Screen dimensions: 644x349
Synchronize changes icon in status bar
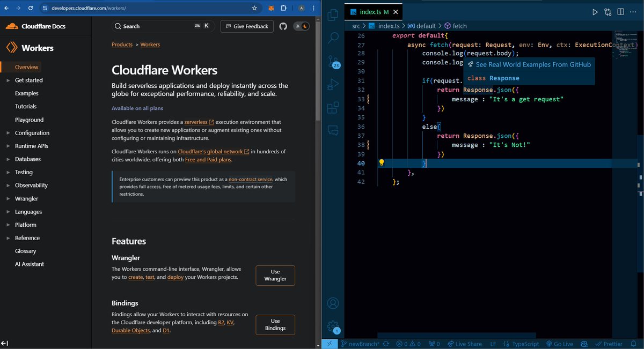385,344
